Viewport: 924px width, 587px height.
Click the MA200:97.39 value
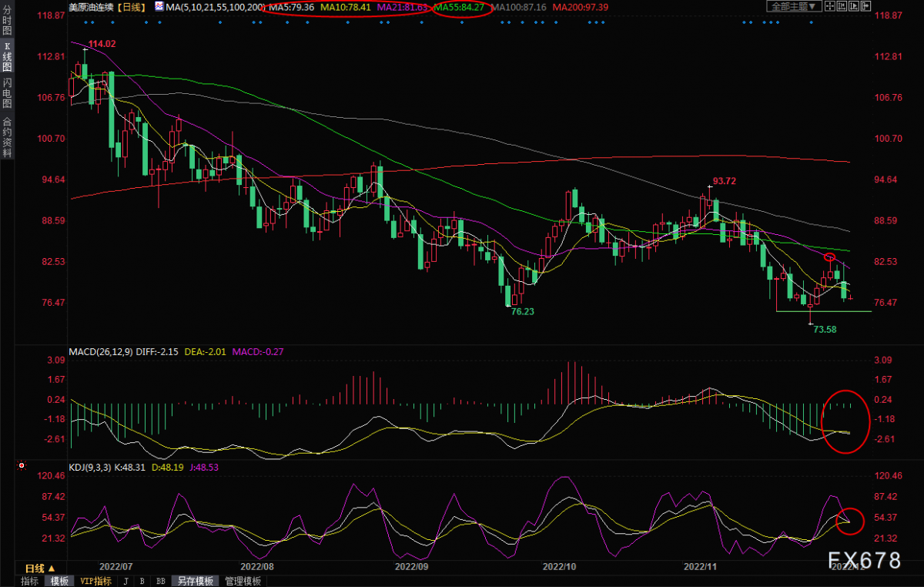[581, 7]
